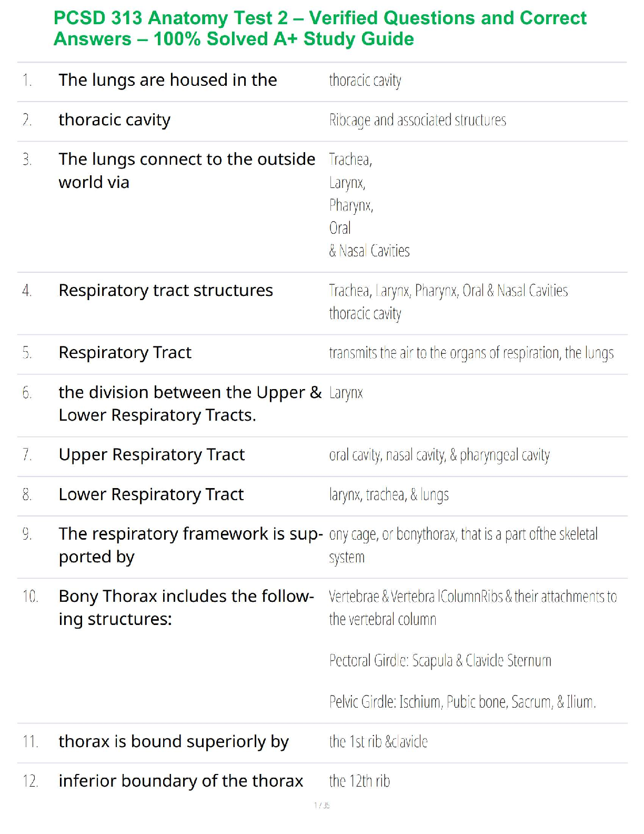The width and height of the screenshot is (644, 834).
Task: Select the 'Respiratory tract structures' term
Action: click(165, 291)
